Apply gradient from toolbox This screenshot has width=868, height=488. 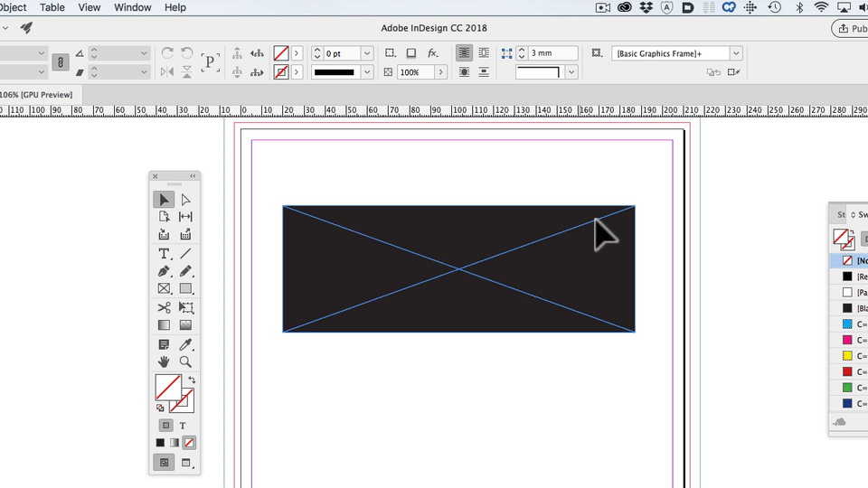click(x=175, y=443)
